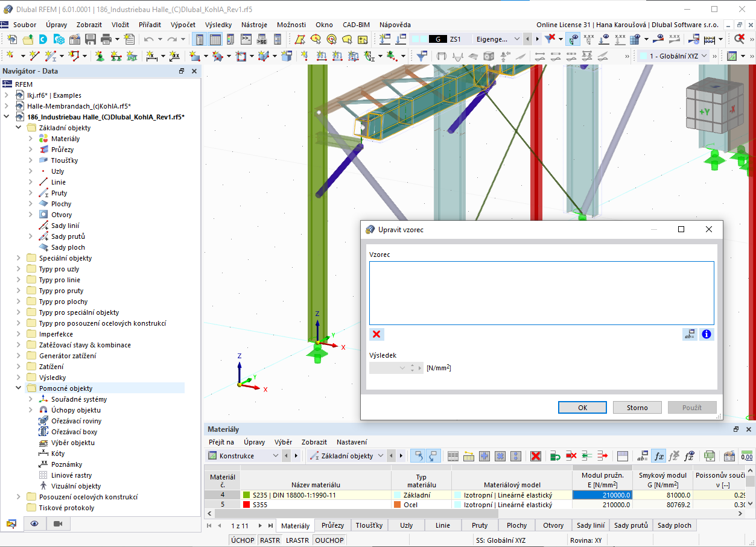Image resolution: width=756 pixels, height=547 pixels.
Task: Click the +Y face of the view cube
Action: (x=705, y=112)
